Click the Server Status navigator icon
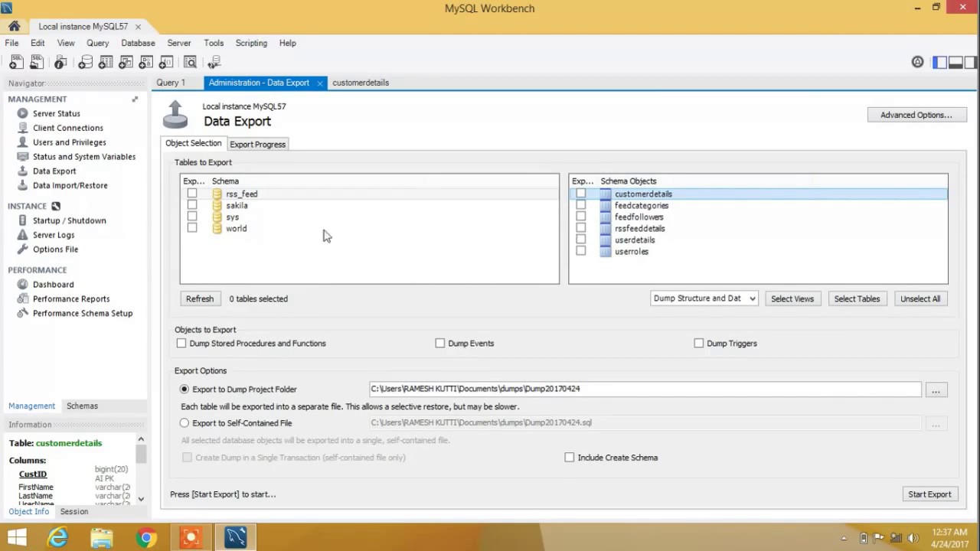Viewport: 980px width, 551px height. tap(23, 113)
